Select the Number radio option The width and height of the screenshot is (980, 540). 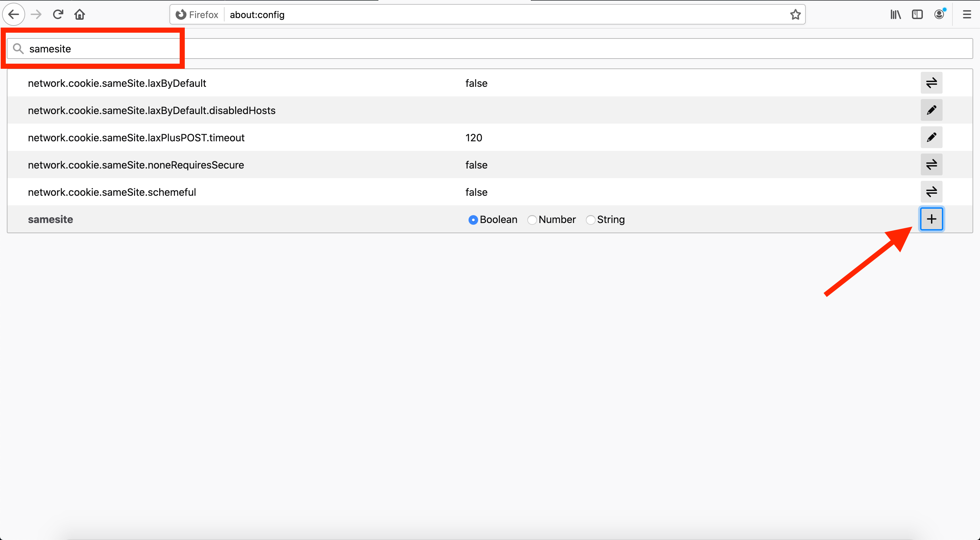(x=532, y=220)
